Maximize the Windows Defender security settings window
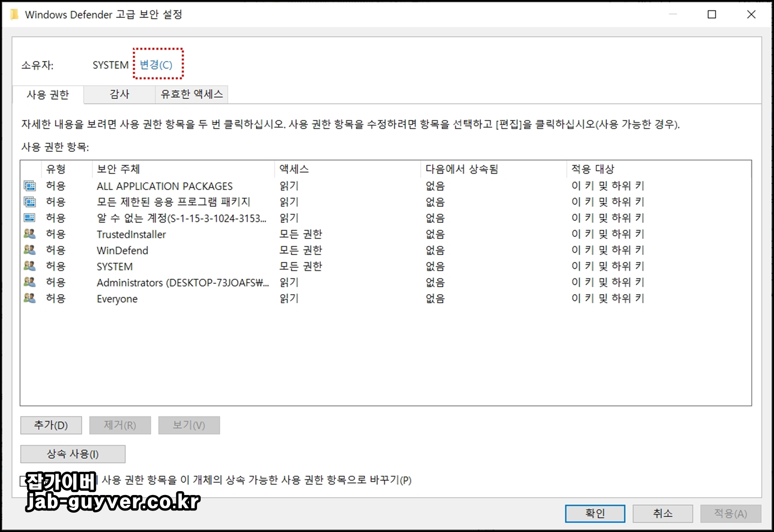This screenshot has height=532, width=774. click(712, 15)
